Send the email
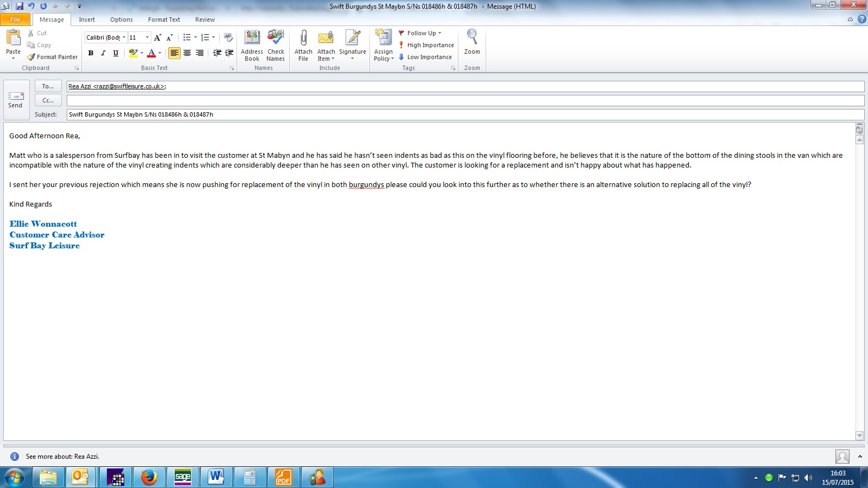 coord(15,100)
